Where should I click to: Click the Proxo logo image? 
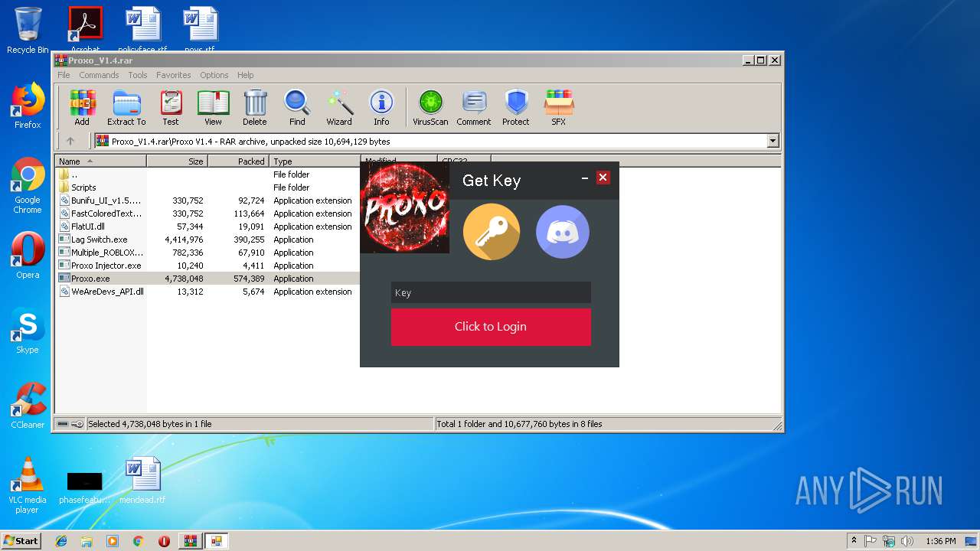(404, 207)
